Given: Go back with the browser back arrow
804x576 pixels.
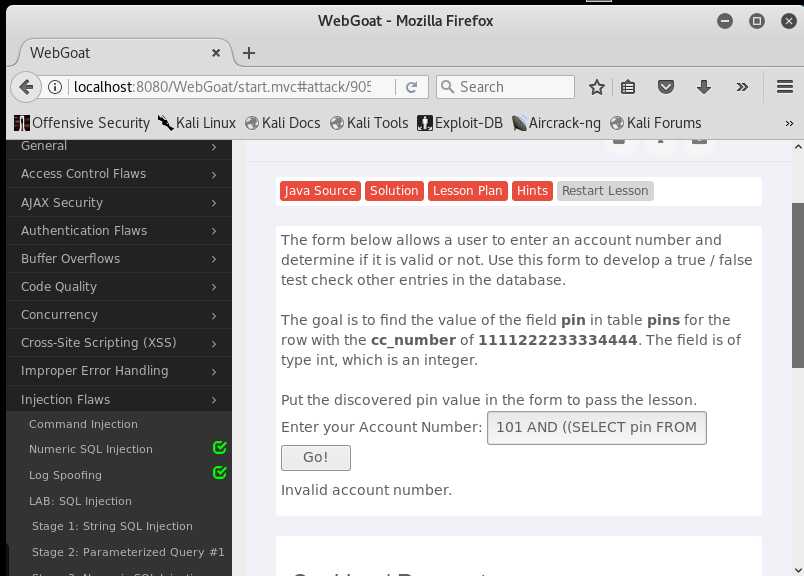Looking at the screenshot, I should (x=25, y=87).
